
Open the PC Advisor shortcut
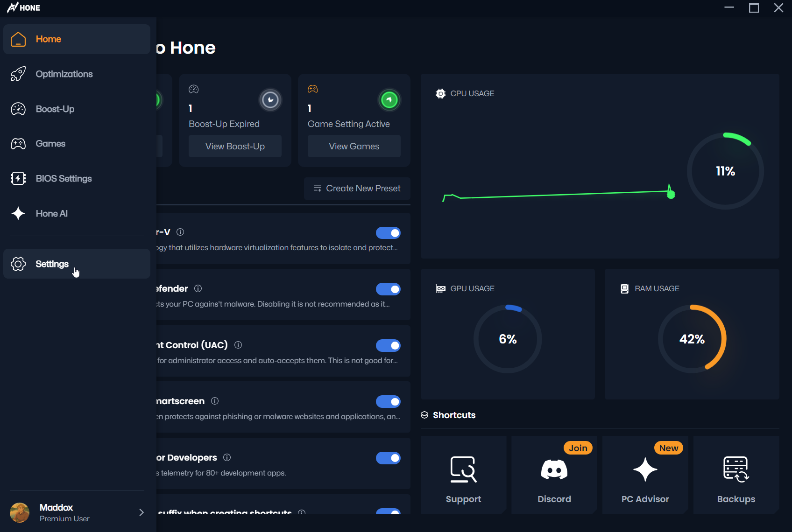click(645, 475)
